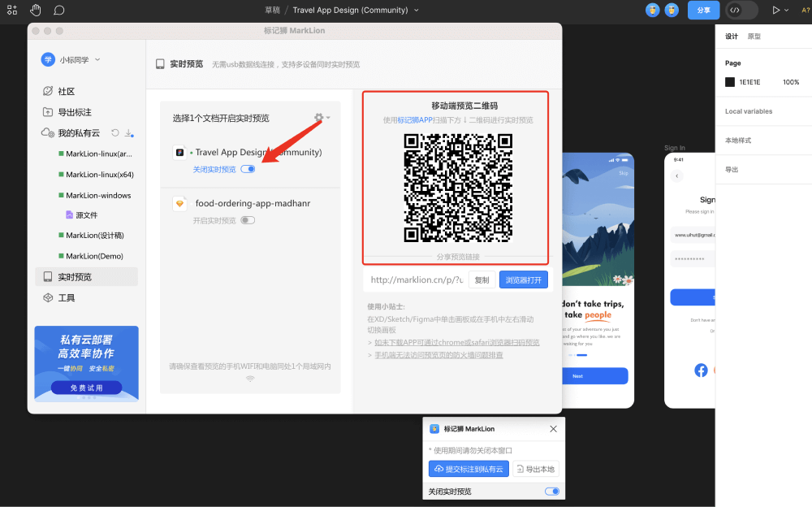Open the comment tool in Figma toolbar
This screenshot has height=507, width=812.
[x=60, y=11]
